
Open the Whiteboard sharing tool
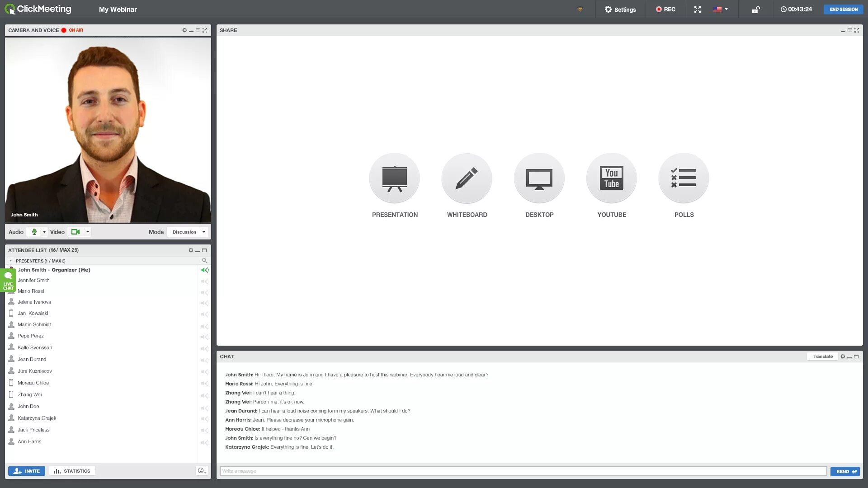[x=467, y=178]
